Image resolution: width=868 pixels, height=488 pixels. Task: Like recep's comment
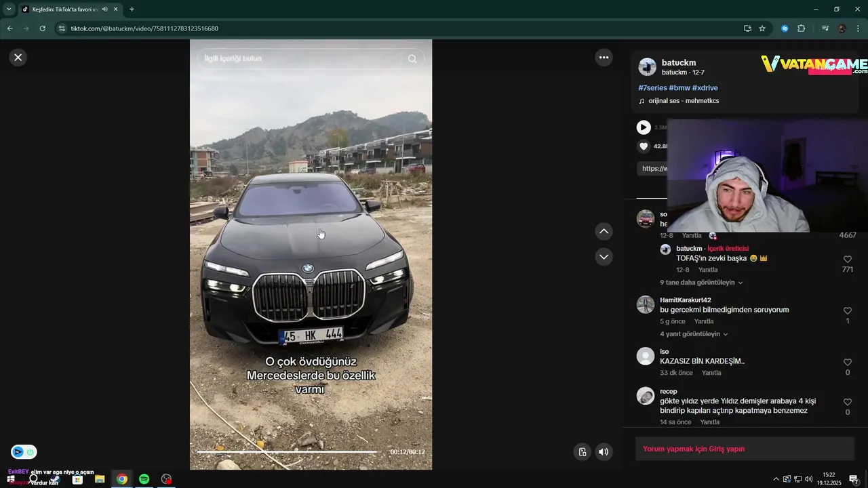coord(847,403)
